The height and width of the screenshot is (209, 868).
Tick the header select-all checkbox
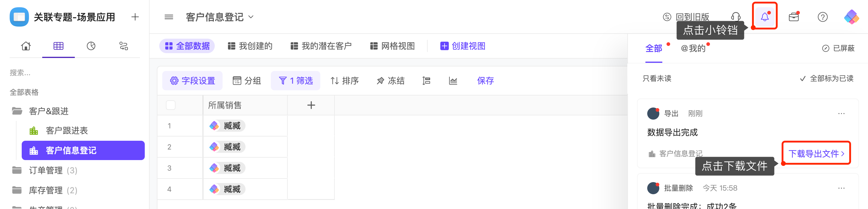[x=170, y=105]
